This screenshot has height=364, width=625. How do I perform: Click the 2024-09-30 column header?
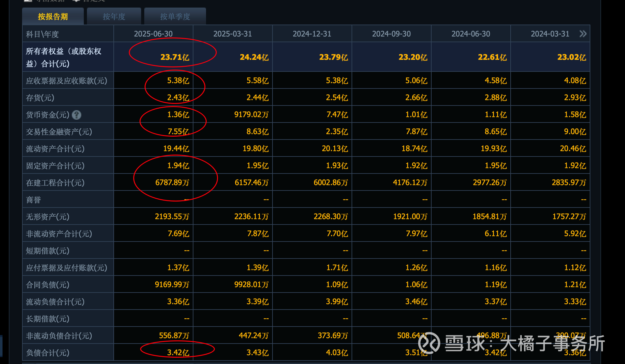pyautogui.click(x=391, y=34)
